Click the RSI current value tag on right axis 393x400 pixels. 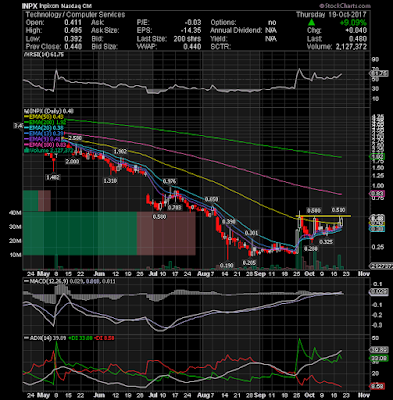[380, 73]
